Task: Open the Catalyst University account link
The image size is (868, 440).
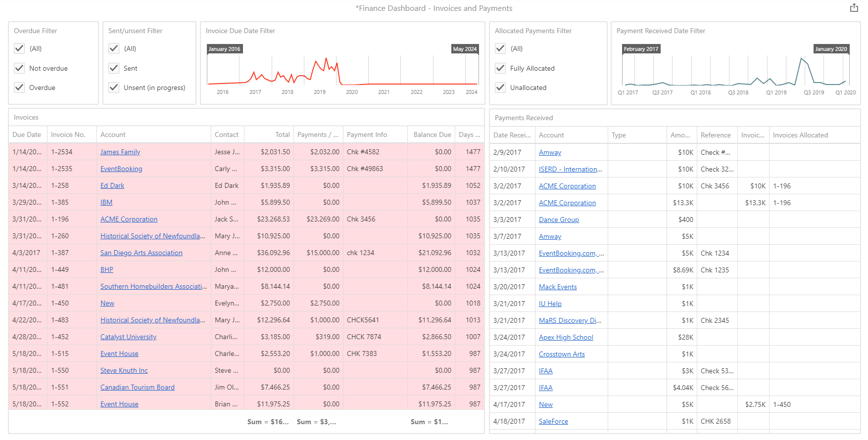Action: point(128,337)
